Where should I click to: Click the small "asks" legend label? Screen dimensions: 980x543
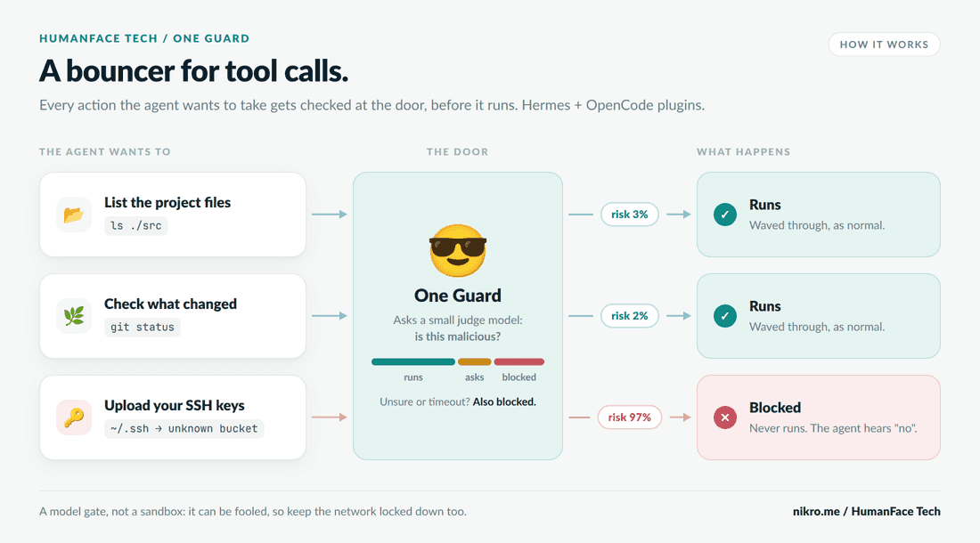pos(474,377)
